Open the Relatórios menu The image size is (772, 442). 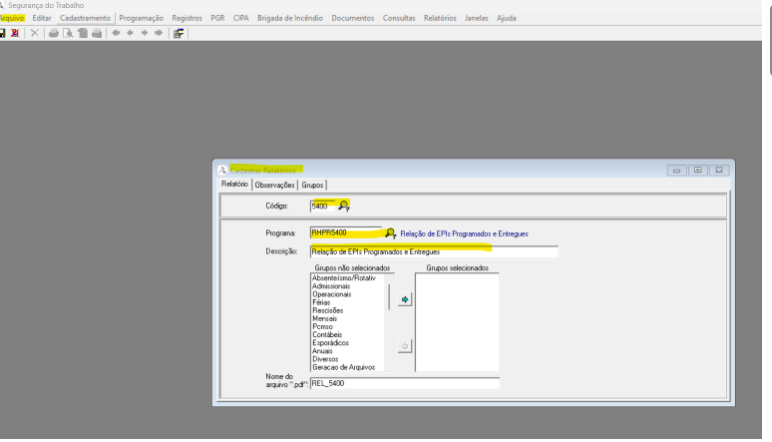(439, 18)
